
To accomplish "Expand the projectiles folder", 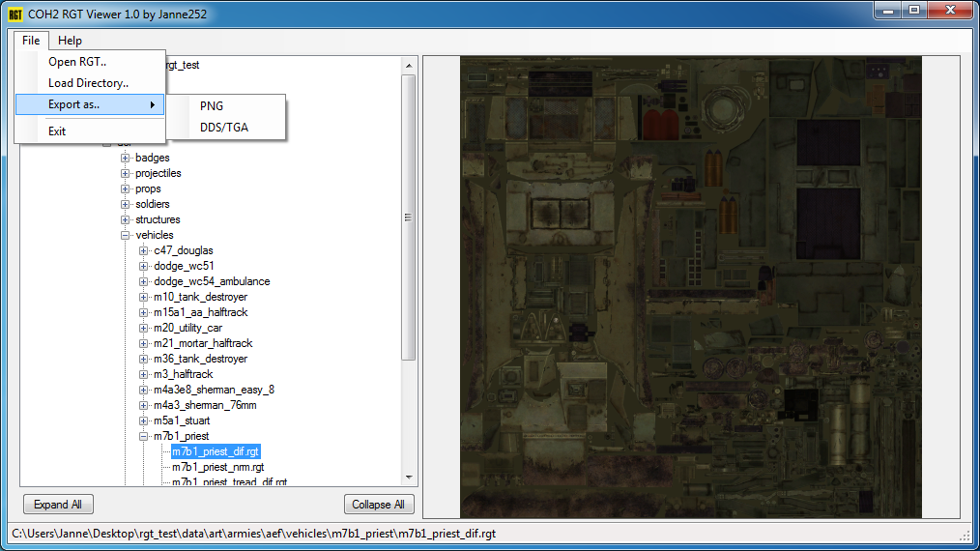I will [125, 173].
